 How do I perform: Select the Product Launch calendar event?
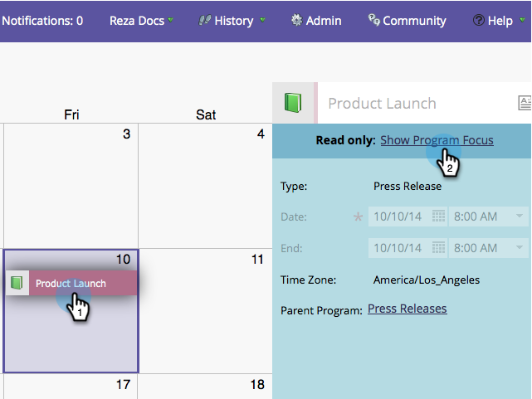pos(71,284)
